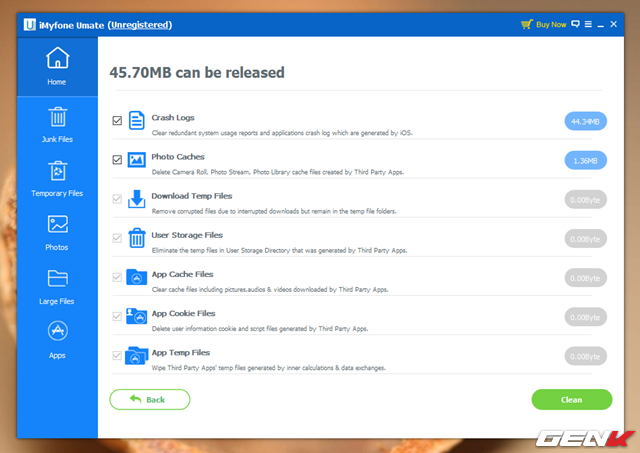Click the Crash Logs document icon
This screenshot has width=640, height=453.
[x=137, y=121]
